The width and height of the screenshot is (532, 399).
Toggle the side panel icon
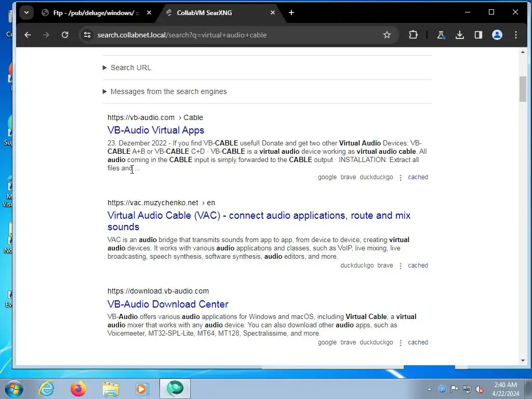coord(478,35)
